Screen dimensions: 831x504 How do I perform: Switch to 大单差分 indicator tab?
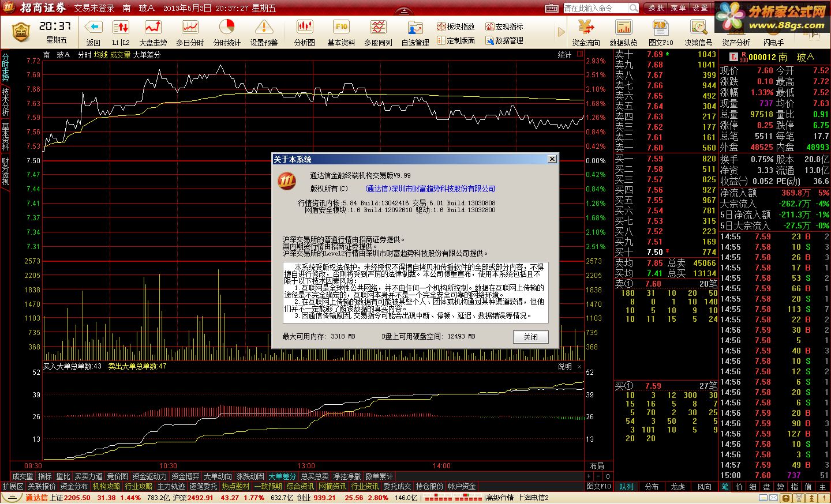click(x=282, y=476)
